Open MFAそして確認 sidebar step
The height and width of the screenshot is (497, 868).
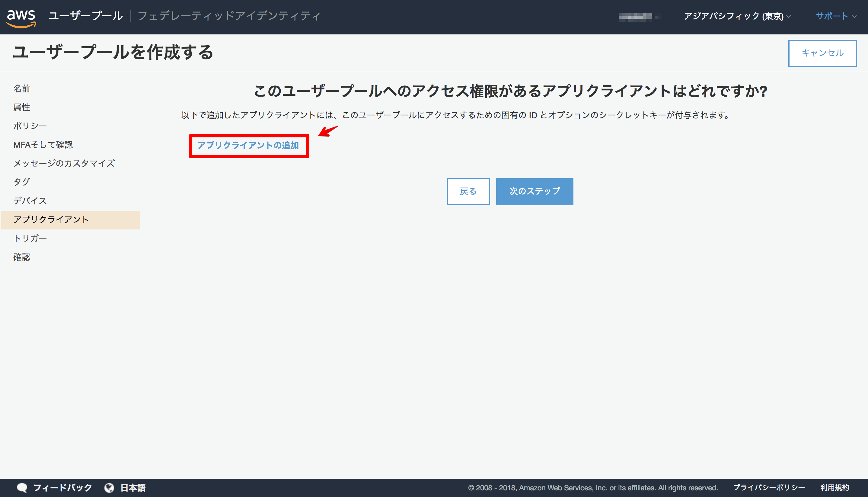43,145
